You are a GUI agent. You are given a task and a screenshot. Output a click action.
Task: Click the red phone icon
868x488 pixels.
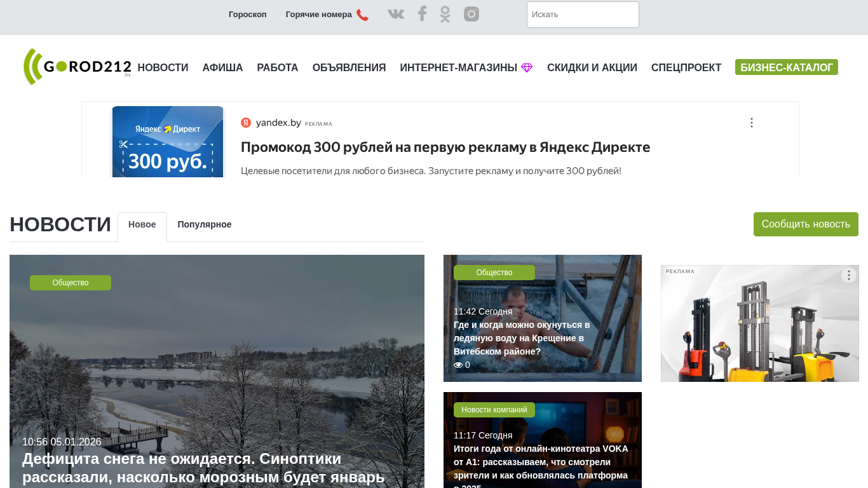tap(362, 15)
